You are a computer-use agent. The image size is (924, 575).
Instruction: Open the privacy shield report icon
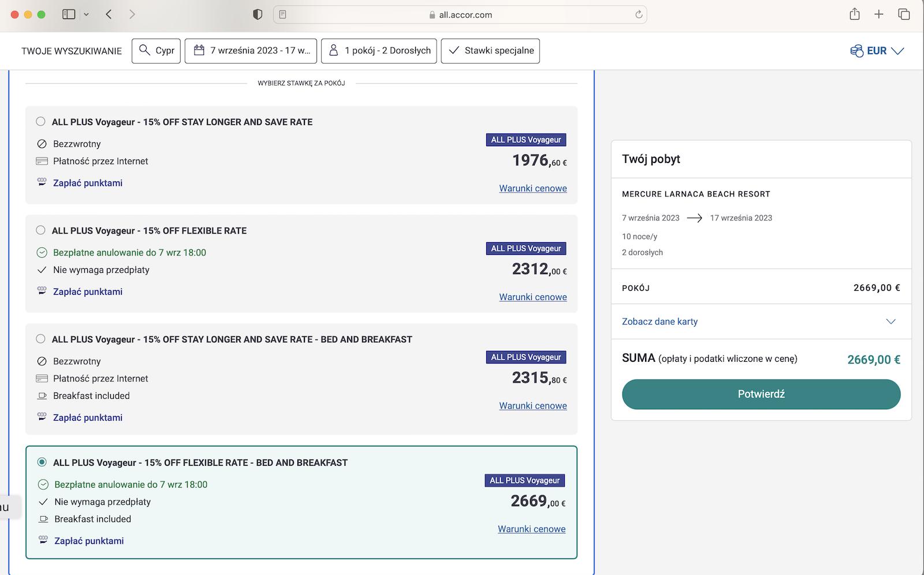pyautogui.click(x=258, y=14)
